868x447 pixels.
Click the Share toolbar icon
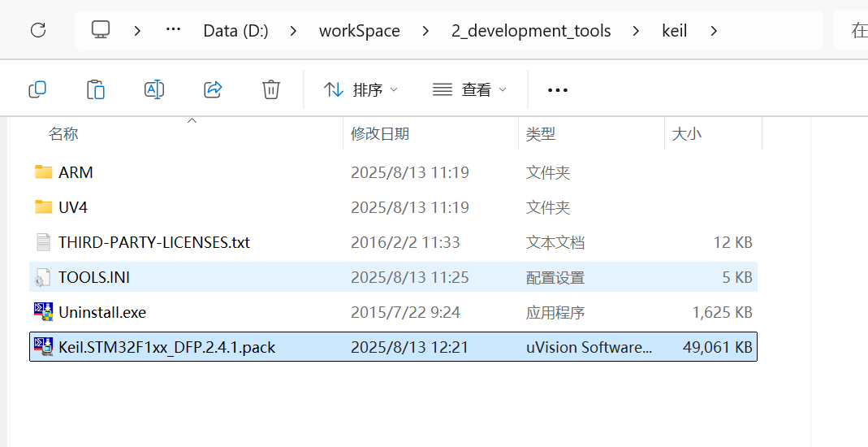coord(213,89)
